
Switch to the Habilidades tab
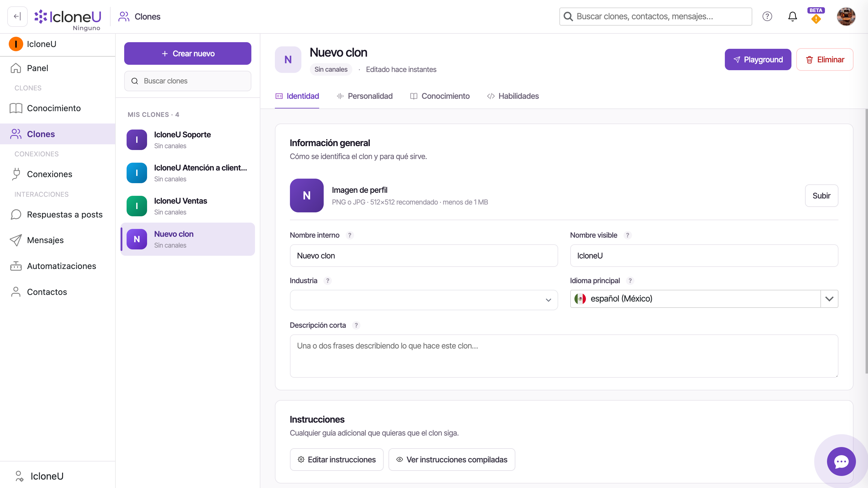[x=513, y=96]
